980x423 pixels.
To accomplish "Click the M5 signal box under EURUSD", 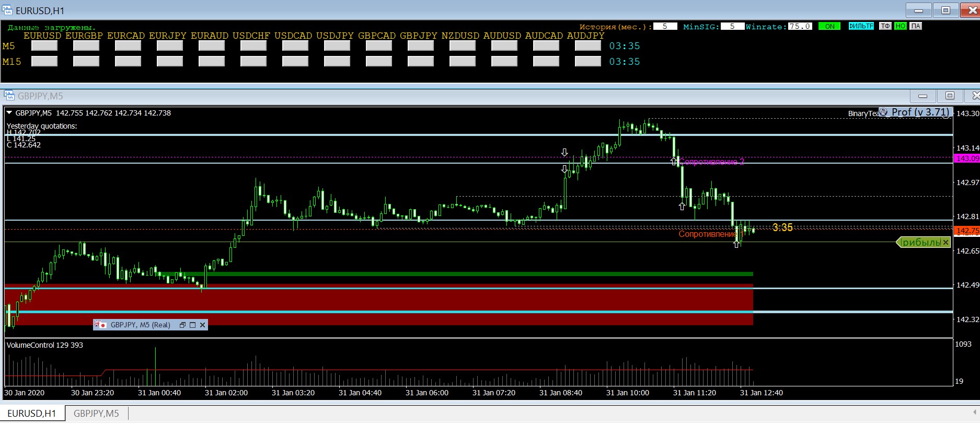I will (44, 46).
